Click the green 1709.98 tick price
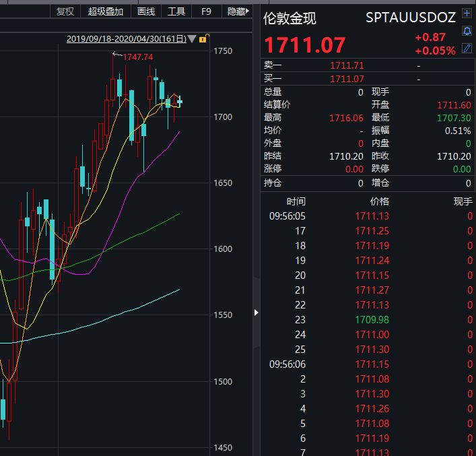 372,320
